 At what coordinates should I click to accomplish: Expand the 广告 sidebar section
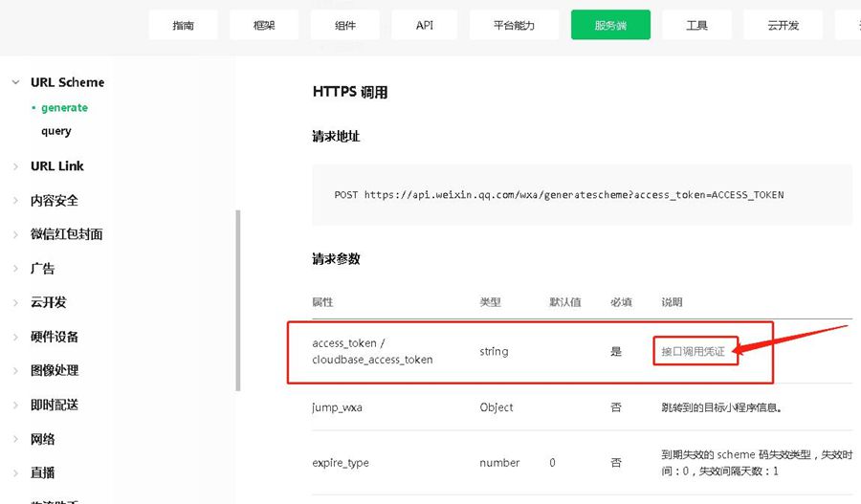(42, 269)
